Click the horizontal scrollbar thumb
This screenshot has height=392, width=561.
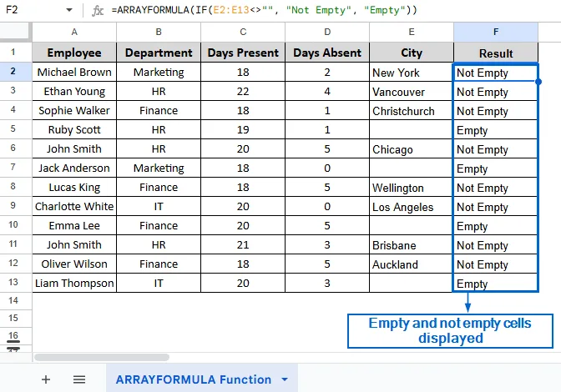102,357
